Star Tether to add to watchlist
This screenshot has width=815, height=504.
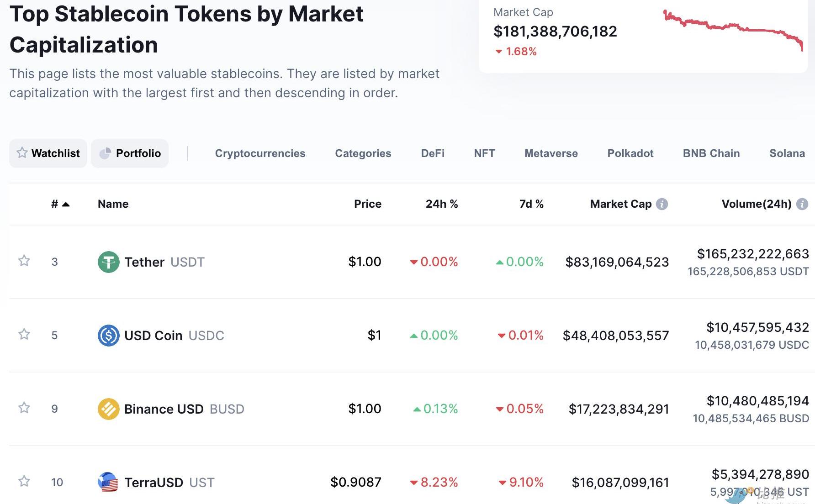coord(24,261)
